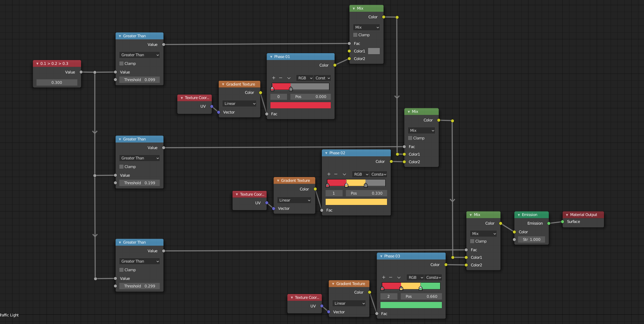Select the green stop handle in Phase 03 ramp
The height and width of the screenshot is (324, 644).
click(420, 288)
